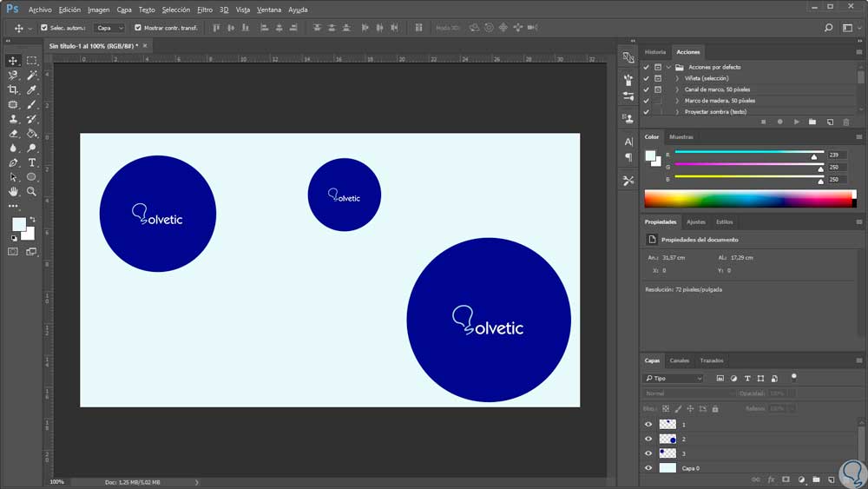Enable the Selec. autom. checkbox
This screenshot has width=868, height=489.
point(44,28)
